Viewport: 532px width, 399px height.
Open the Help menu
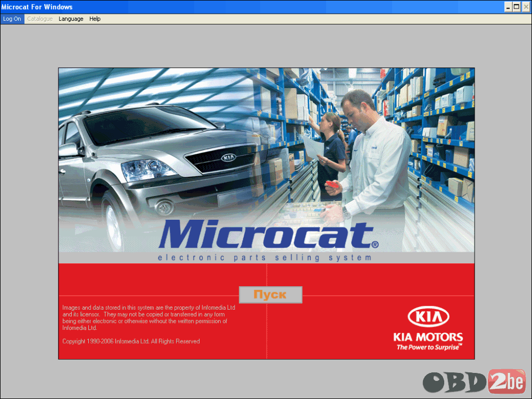tap(95, 19)
